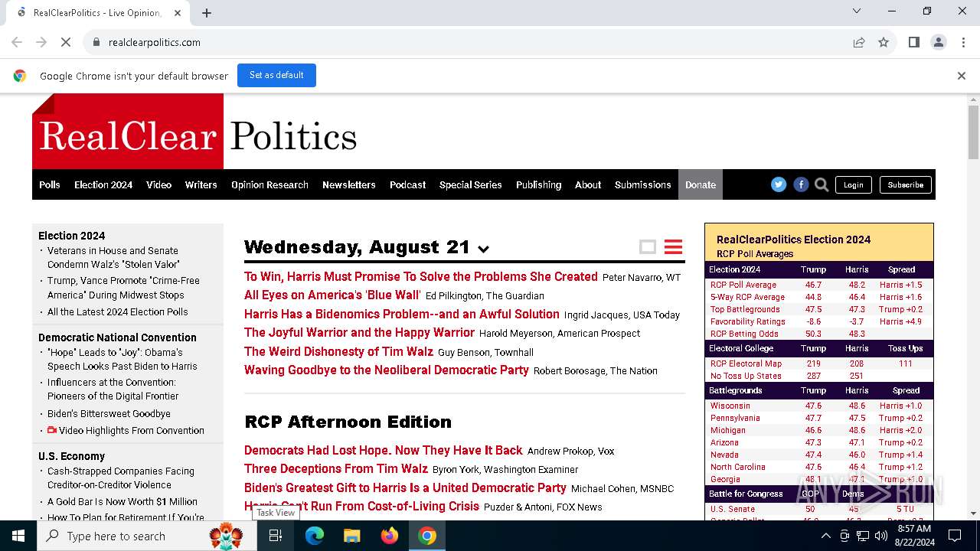This screenshot has height=551, width=980.
Task: Expand Chrome tab search chevron
Action: (857, 11)
